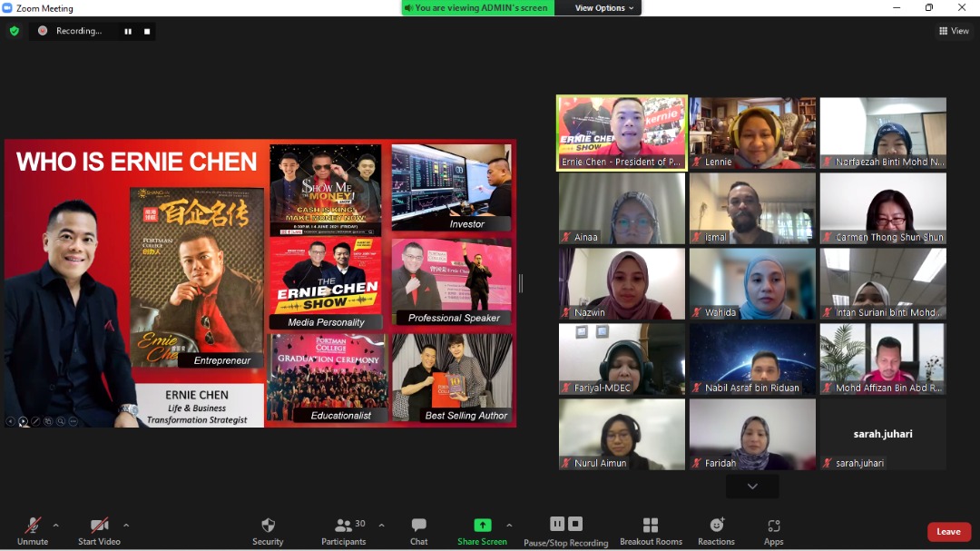
Task: Show next page of participant videos
Action: click(752, 486)
